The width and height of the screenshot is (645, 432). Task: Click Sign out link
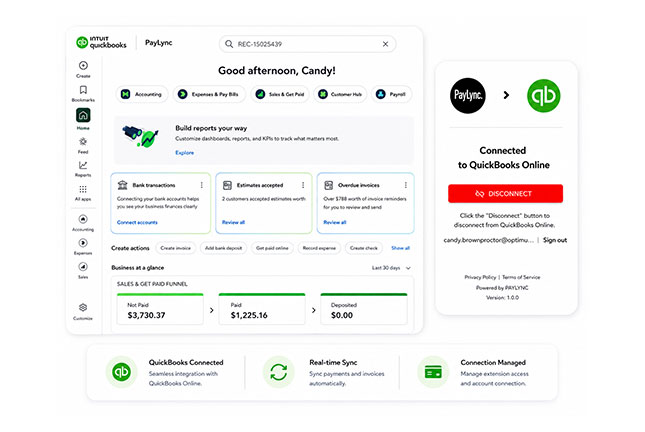tap(555, 240)
